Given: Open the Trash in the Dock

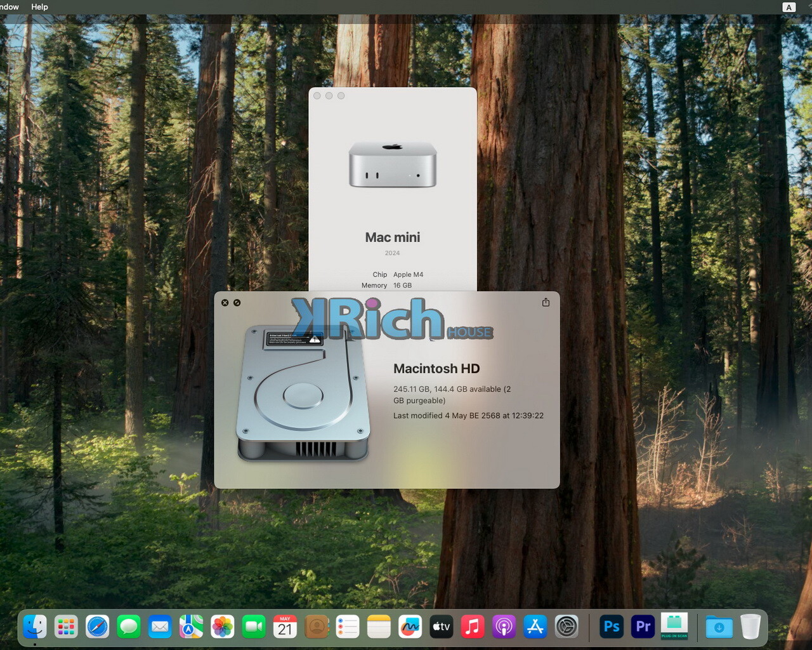Looking at the screenshot, I should (750, 627).
